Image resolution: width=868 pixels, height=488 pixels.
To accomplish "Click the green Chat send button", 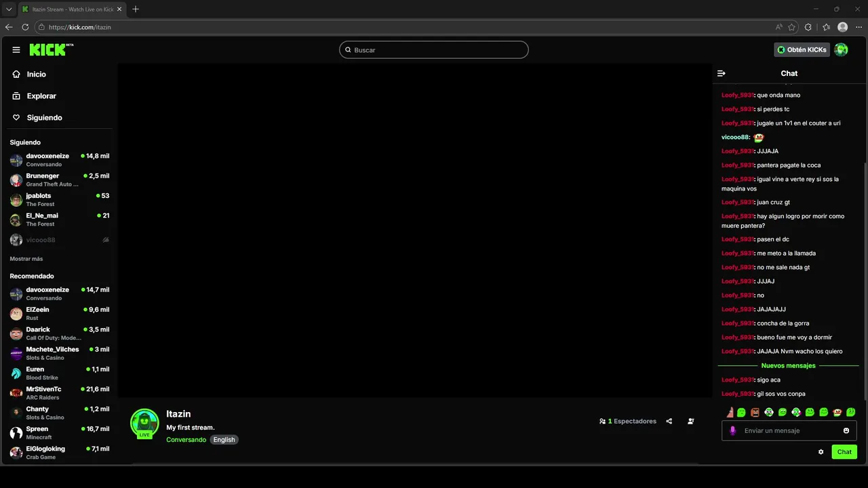I will (x=844, y=452).
